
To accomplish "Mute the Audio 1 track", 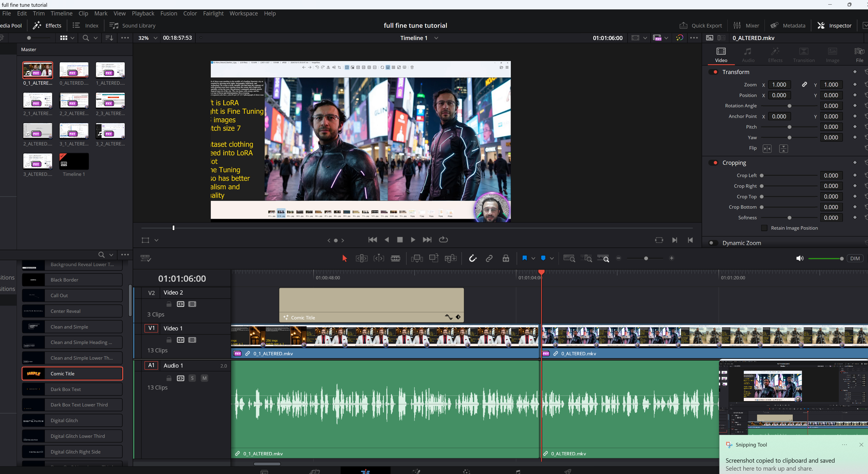I will [204, 378].
